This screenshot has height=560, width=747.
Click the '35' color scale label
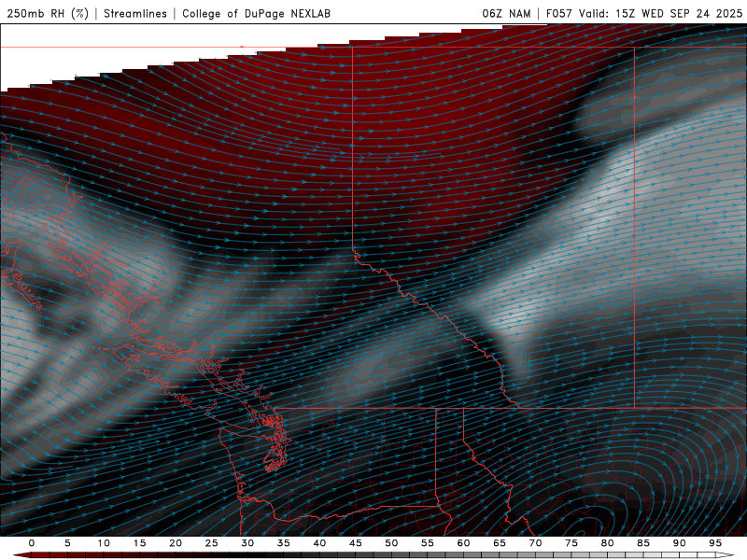tap(284, 543)
